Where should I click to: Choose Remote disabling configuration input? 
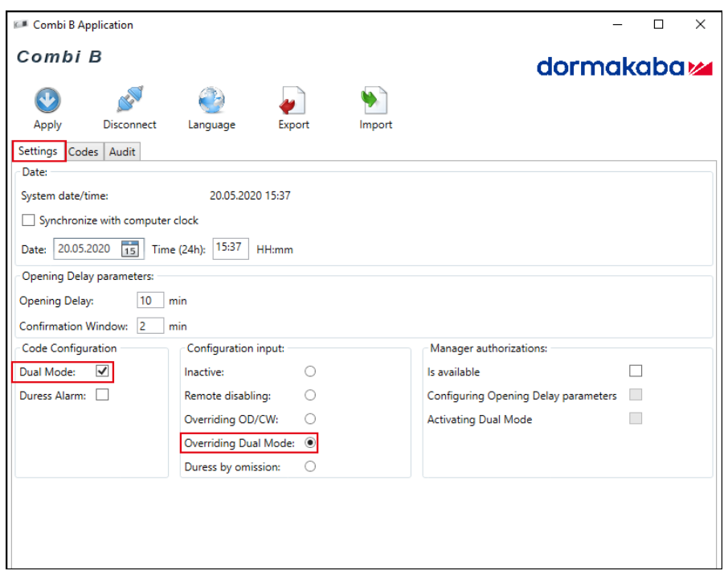(x=310, y=396)
